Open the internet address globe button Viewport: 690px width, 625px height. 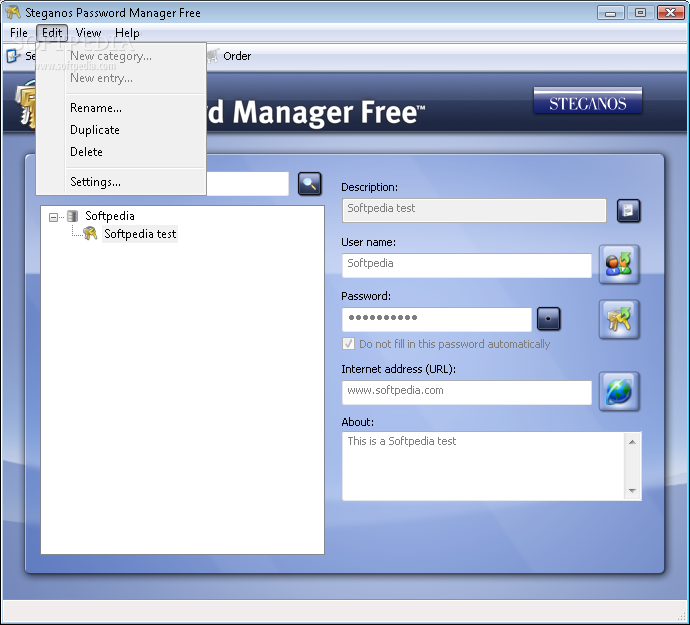pos(619,391)
